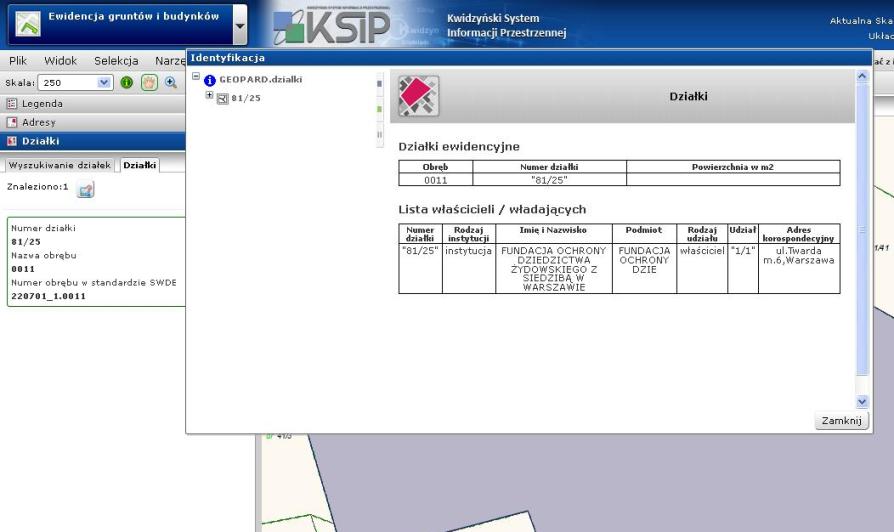The image size is (894, 532).
Task: Switch to the Wyszukiwanie działek tab
Action: 59,165
